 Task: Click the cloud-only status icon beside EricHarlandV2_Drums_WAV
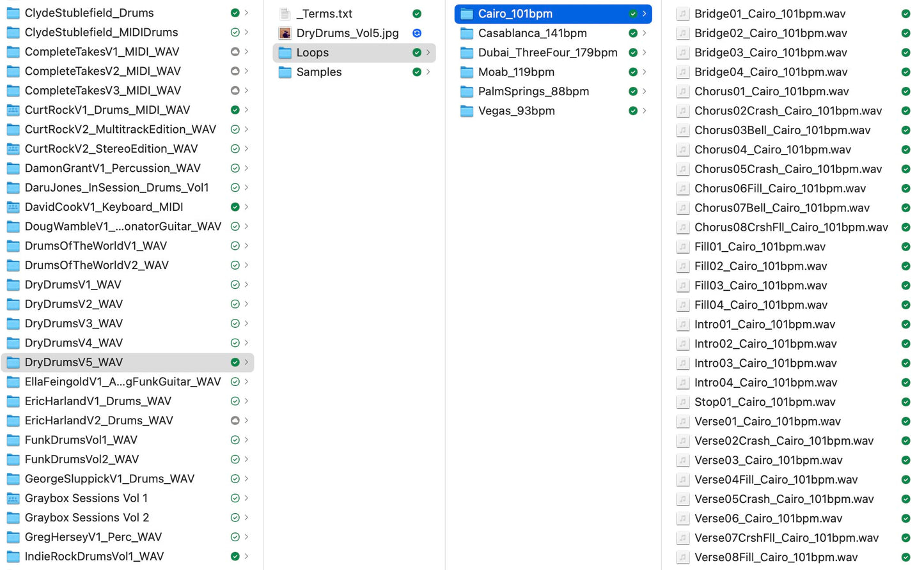point(235,420)
